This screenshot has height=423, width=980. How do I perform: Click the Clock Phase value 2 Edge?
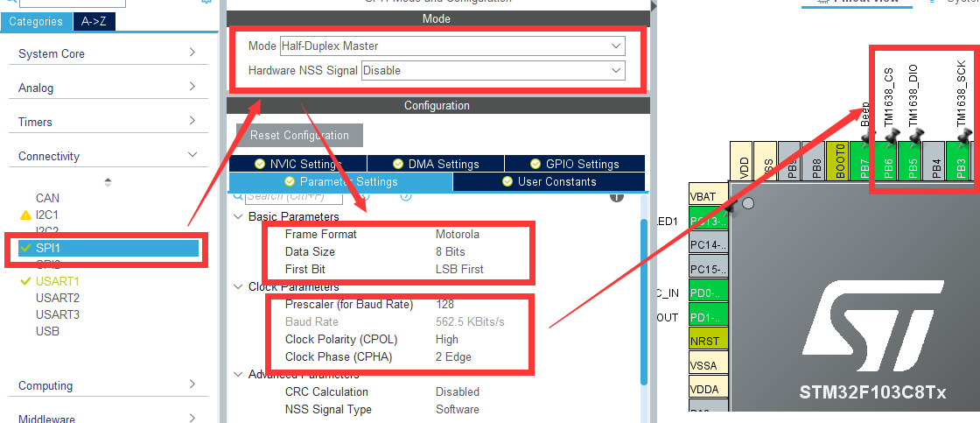(454, 356)
